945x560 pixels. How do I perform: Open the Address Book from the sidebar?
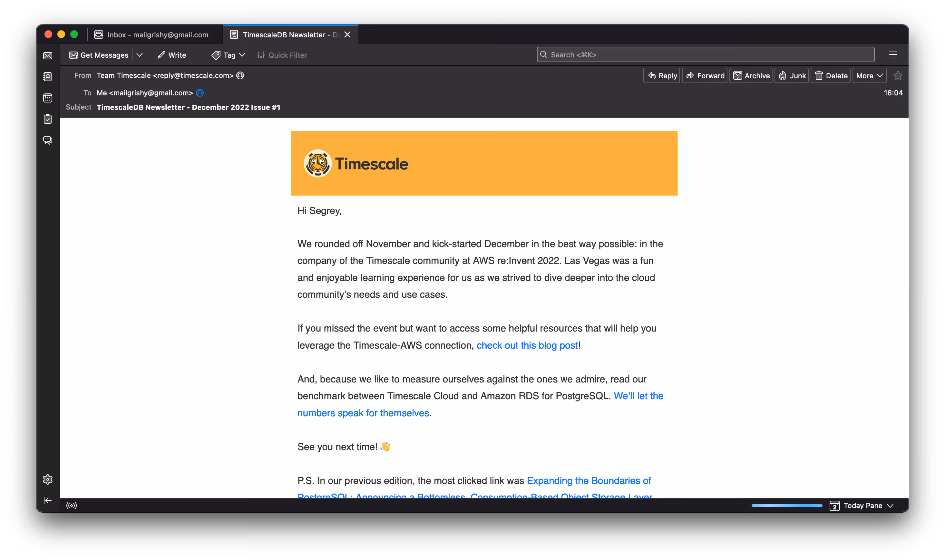click(48, 77)
